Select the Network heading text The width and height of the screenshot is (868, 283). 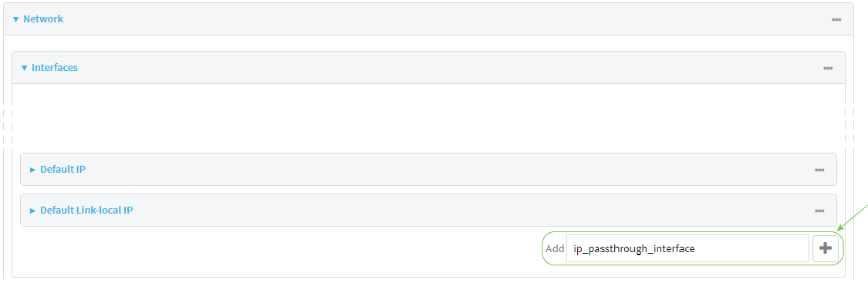point(43,19)
